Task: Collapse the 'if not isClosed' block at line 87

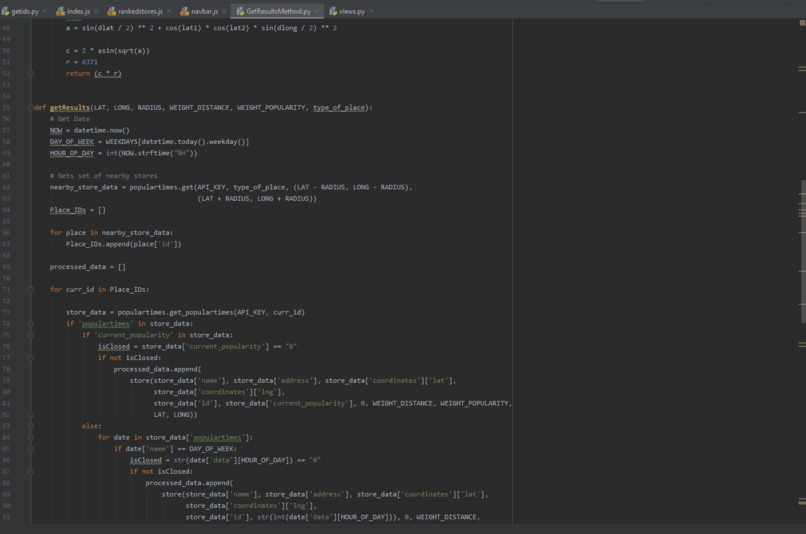Action: pyautogui.click(x=31, y=471)
